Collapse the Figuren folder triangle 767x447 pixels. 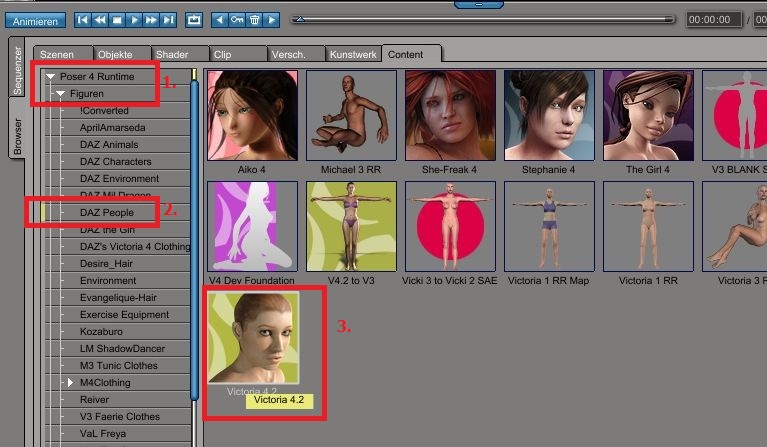pyautogui.click(x=60, y=93)
